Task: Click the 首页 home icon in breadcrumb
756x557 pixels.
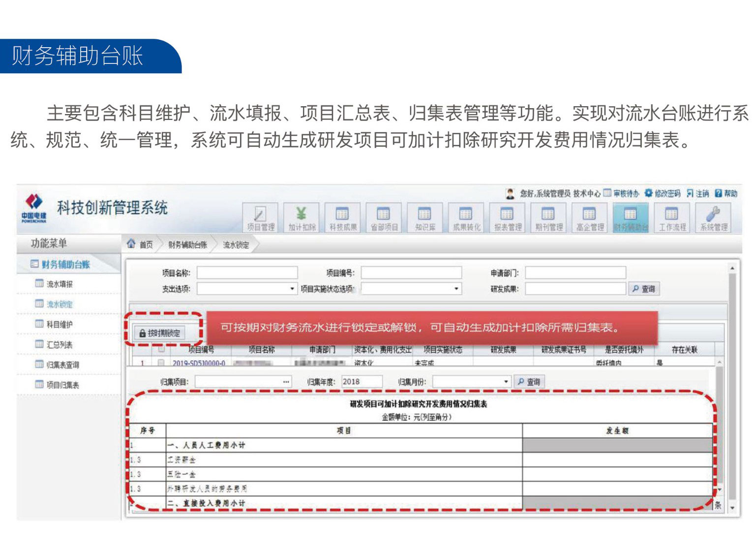Action: (x=131, y=244)
